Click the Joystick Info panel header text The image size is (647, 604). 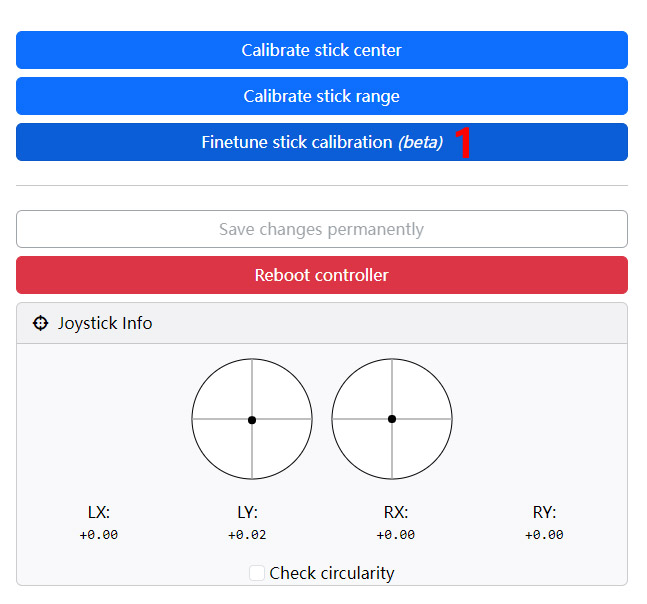[105, 323]
